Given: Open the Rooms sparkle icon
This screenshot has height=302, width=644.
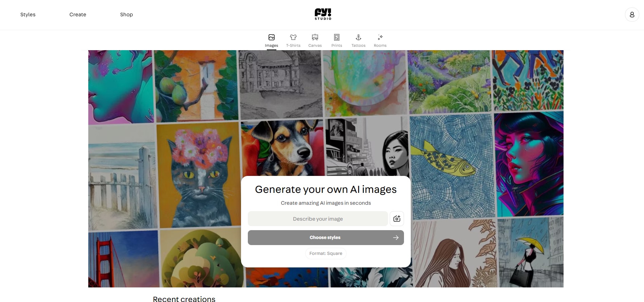Looking at the screenshot, I should tap(380, 37).
